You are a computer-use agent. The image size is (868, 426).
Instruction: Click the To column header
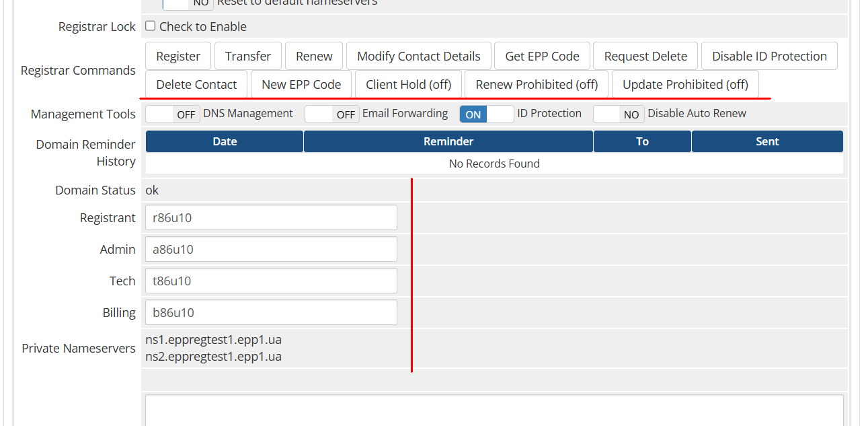pyautogui.click(x=642, y=141)
